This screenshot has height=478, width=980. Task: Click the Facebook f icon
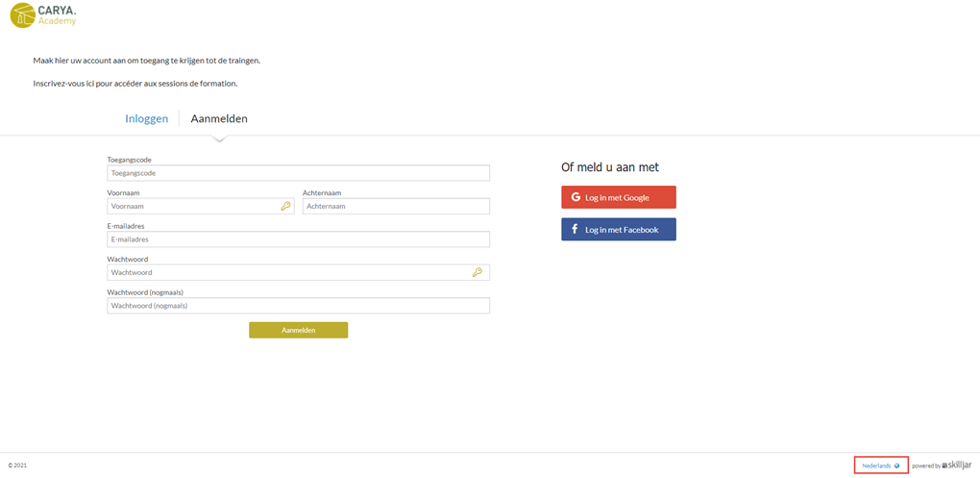(575, 230)
